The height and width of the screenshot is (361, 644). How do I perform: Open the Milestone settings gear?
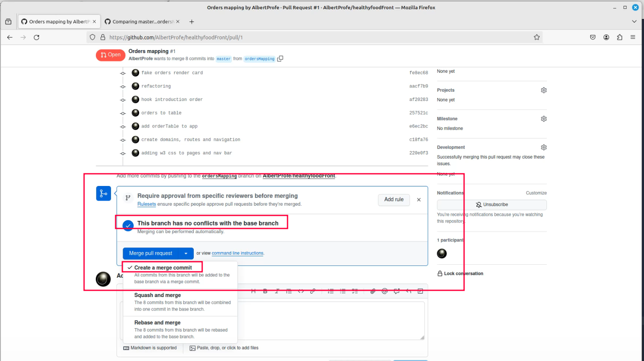click(544, 119)
